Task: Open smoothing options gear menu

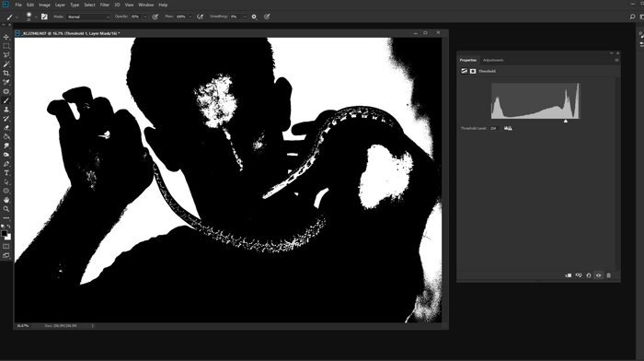Action: (x=254, y=17)
